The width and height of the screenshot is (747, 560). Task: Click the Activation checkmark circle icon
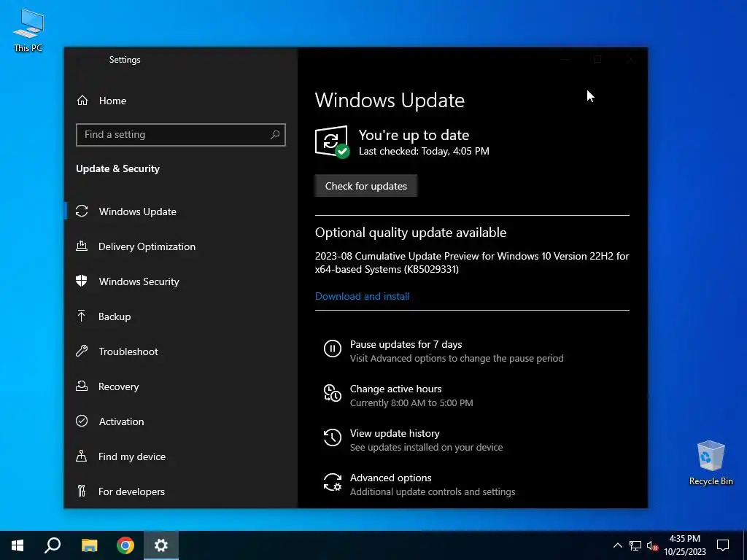82,421
